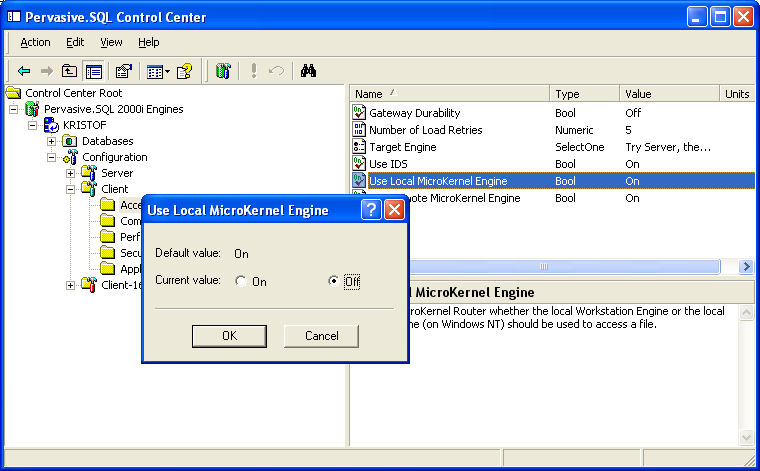
Task: Click the Forward arrow toolbar icon
Action: point(47,71)
